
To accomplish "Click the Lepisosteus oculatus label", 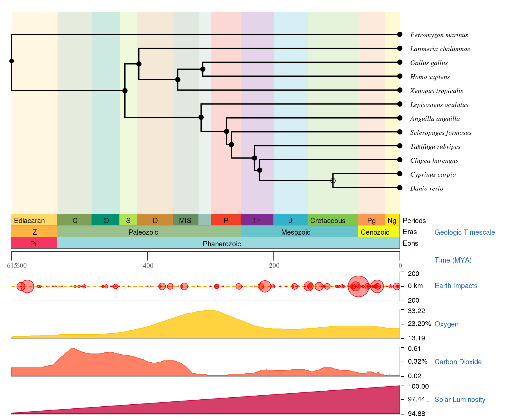I will (x=439, y=105).
